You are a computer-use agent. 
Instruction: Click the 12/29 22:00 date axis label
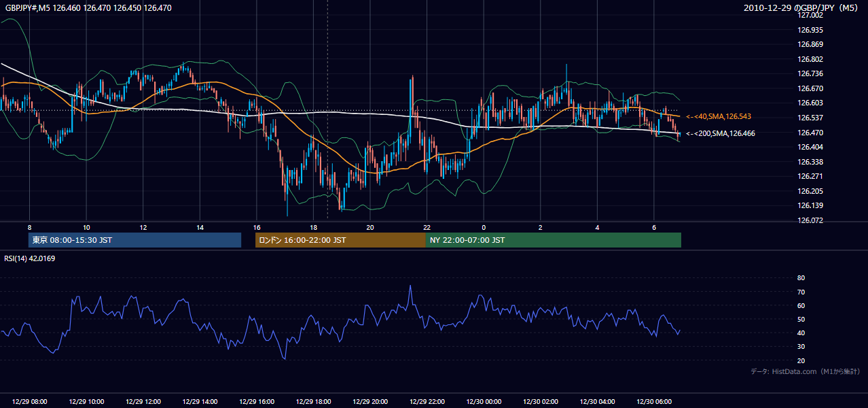[x=427, y=402]
